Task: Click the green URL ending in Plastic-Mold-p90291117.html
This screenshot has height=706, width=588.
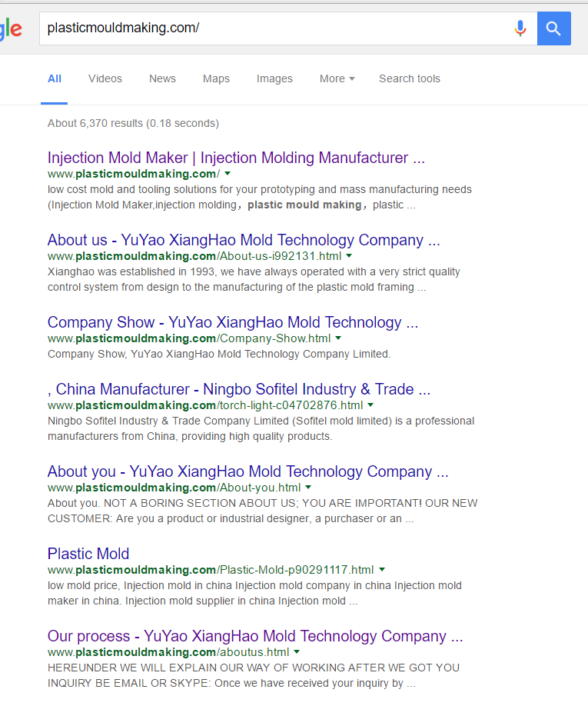Action: click(x=211, y=570)
